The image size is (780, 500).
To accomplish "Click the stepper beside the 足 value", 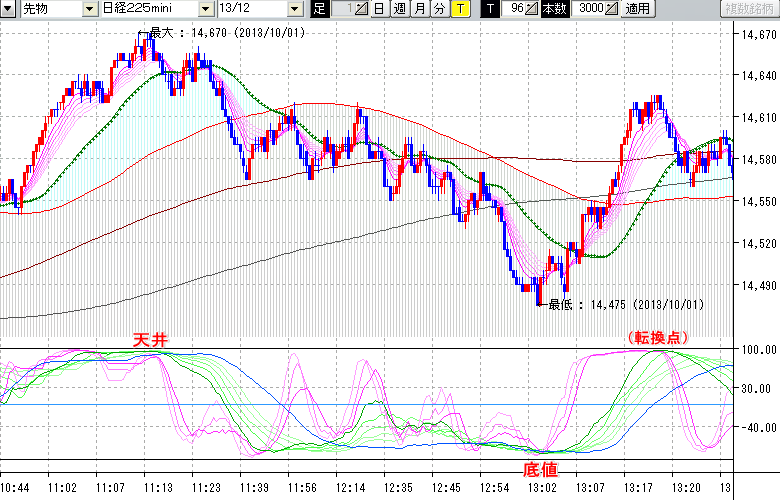I will coord(363,9).
